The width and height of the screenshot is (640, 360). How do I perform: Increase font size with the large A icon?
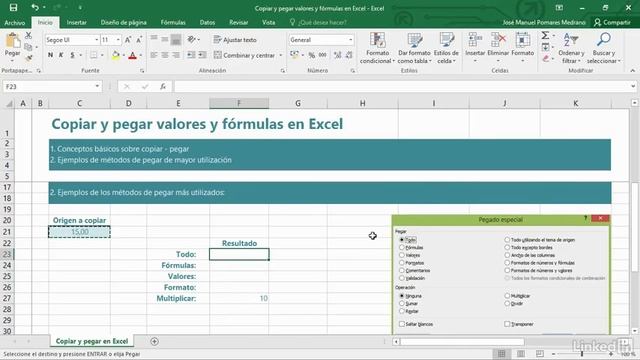click(128, 40)
